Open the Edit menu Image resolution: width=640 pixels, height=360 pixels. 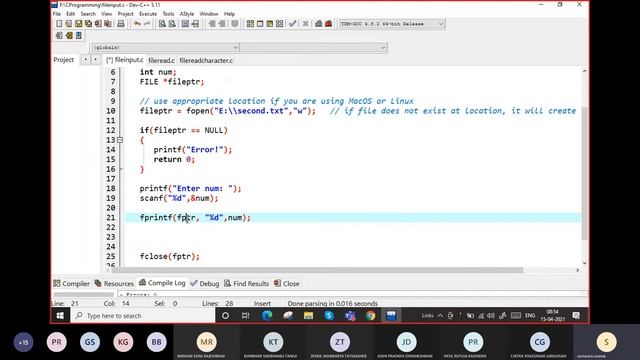click(x=71, y=14)
